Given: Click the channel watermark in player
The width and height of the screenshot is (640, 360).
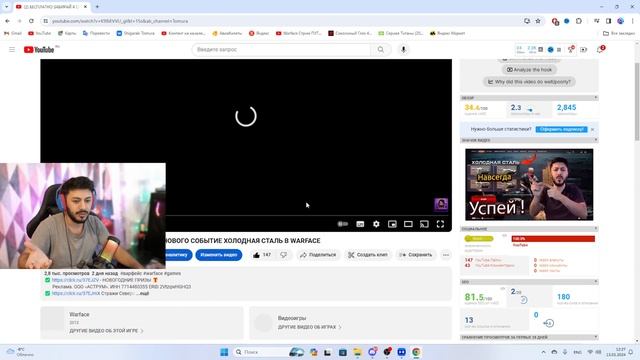Looking at the screenshot, I should tap(441, 204).
